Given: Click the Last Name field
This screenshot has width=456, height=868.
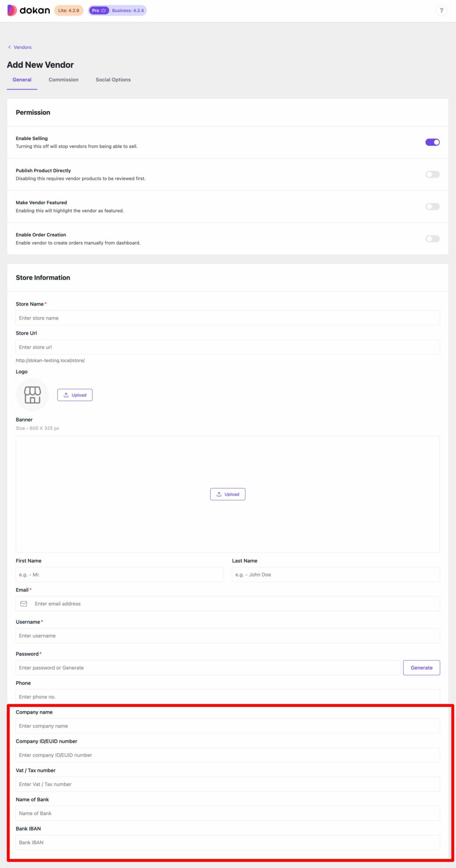Looking at the screenshot, I should (336, 574).
